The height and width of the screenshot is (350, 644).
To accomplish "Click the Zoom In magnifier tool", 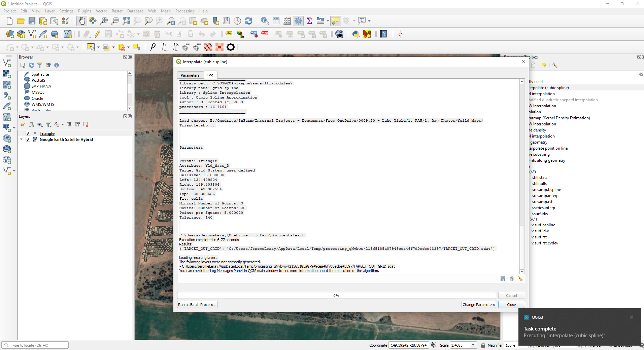I will pyautogui.click(x=104, y=21).
